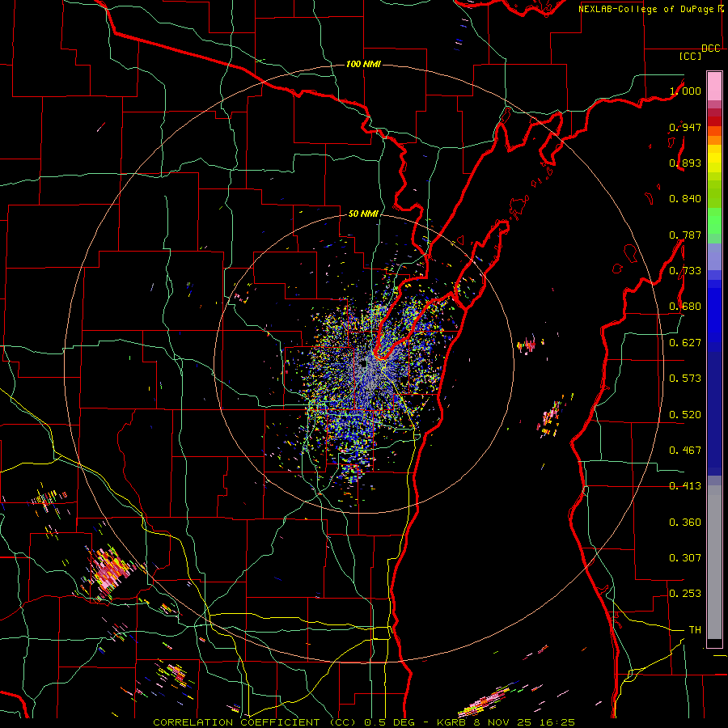This screenshot has height=728, width=728.
Task: Click the pink top segment of the color bar
Action: [714, 87]
